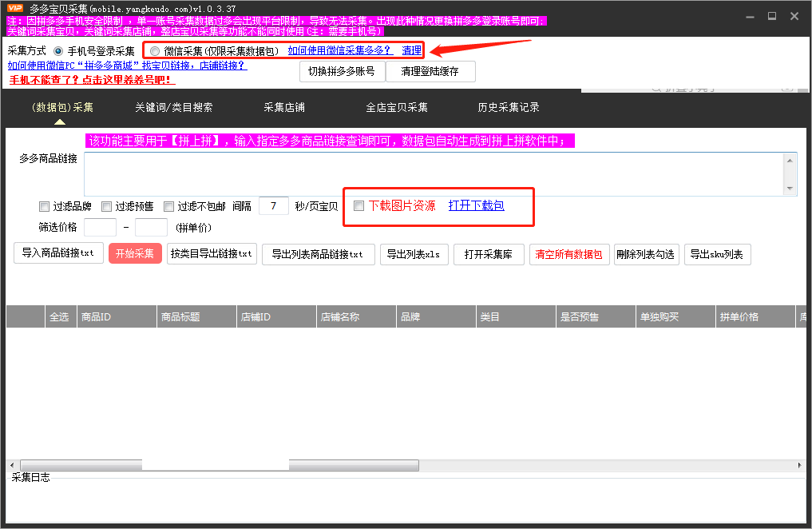The height and width of the screenshot is (529, 812).
Task: Click the 商品ID column header
Action: click(117, 316)
